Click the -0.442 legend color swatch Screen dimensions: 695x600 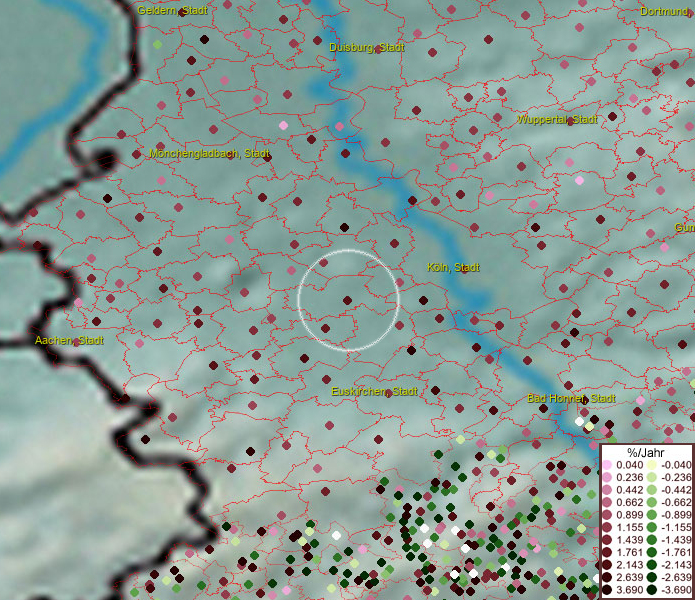point(652,490)
